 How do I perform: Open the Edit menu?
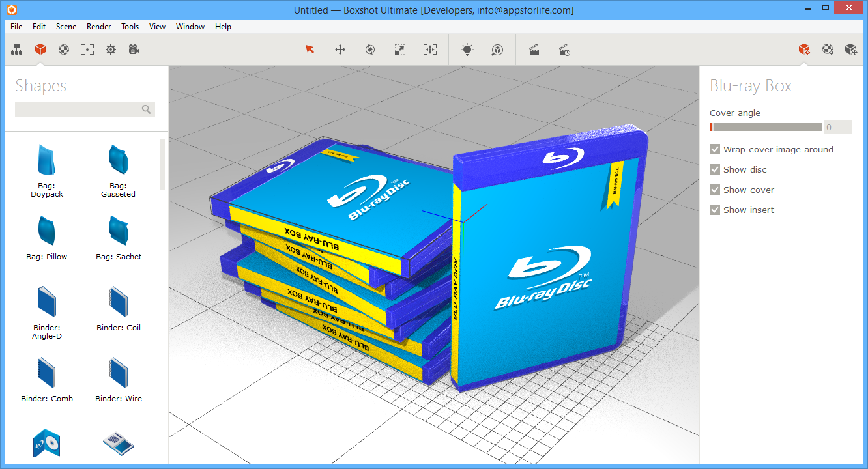39,27
